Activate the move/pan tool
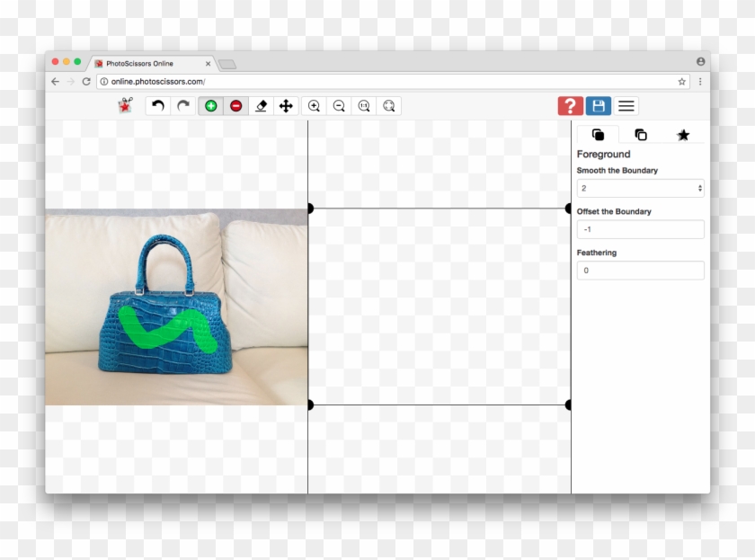The image size is (755, 560). (x=286, y=106)
